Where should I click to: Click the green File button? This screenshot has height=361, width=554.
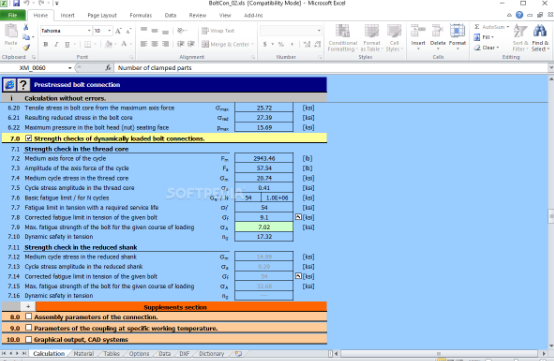click(x=12, y=15)
